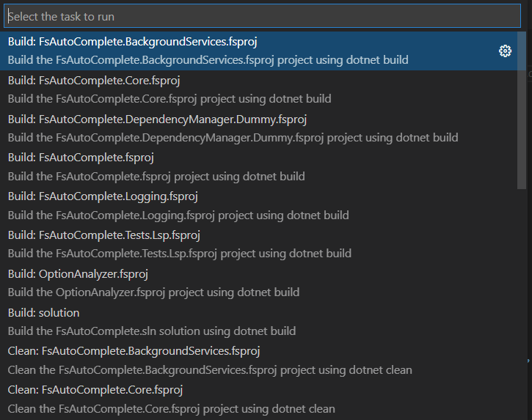Select Build: FsAutoComplete.Tests.Lsp.fsproj task

[258, 244]
